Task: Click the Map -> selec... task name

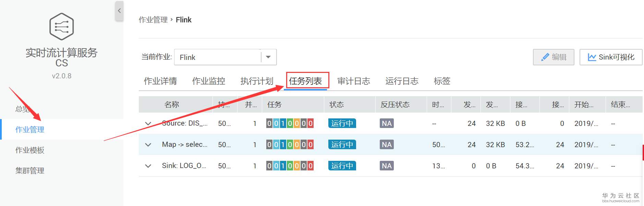Action: 185,144
